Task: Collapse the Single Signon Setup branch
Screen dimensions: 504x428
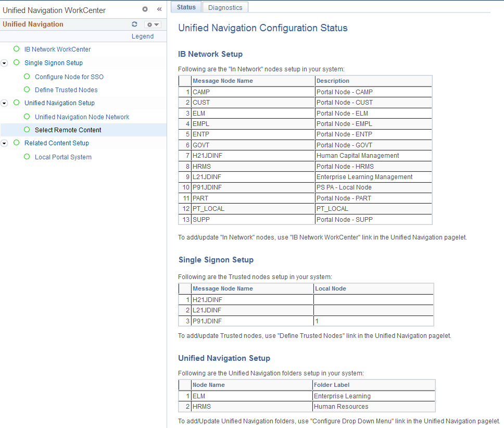Action: click(x=5, y=62)
